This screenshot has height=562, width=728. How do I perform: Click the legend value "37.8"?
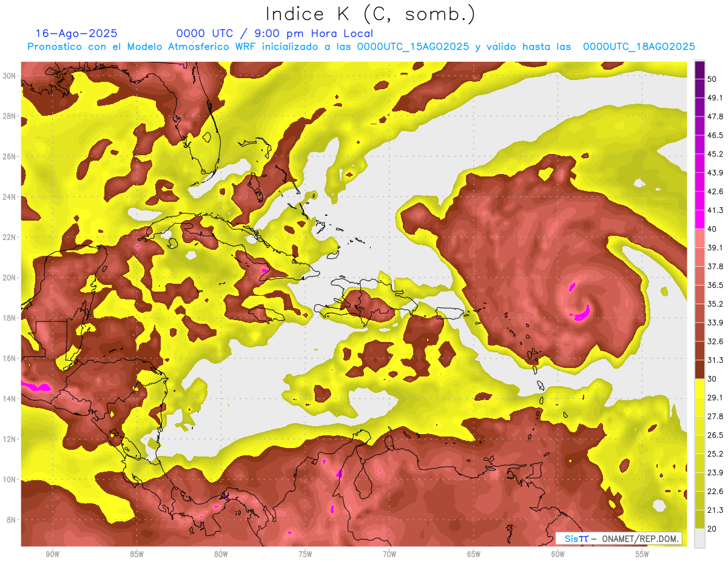click(x=715, y=266)
